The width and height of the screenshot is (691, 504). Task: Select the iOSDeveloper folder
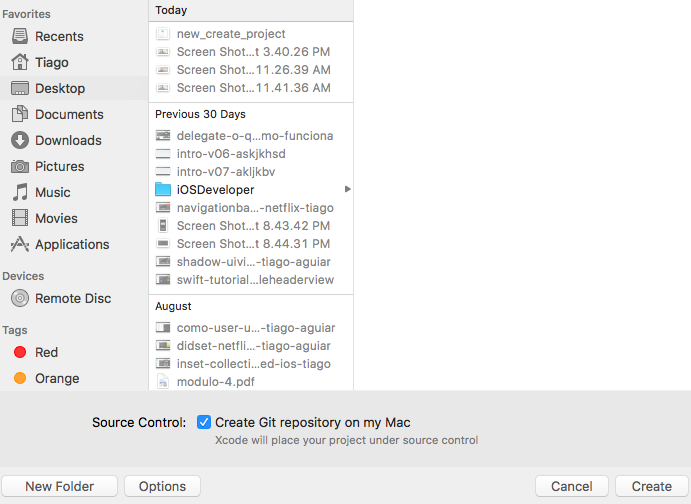click(251, 189)
